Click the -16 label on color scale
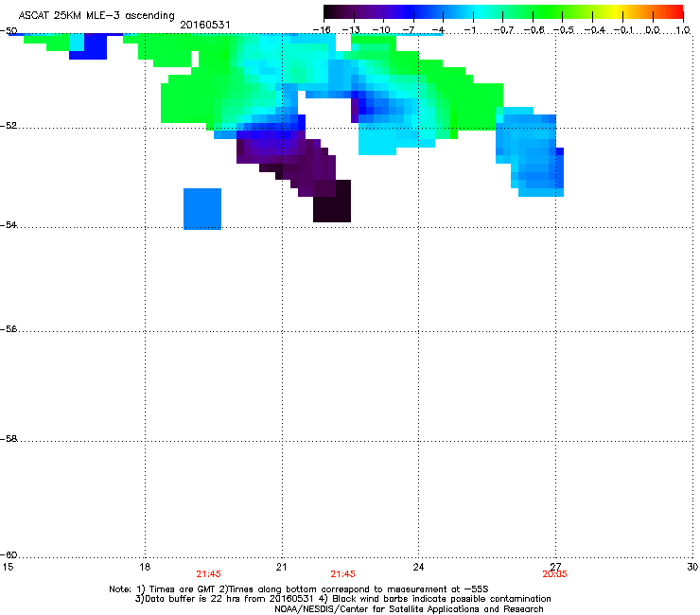 coord(322,30)
